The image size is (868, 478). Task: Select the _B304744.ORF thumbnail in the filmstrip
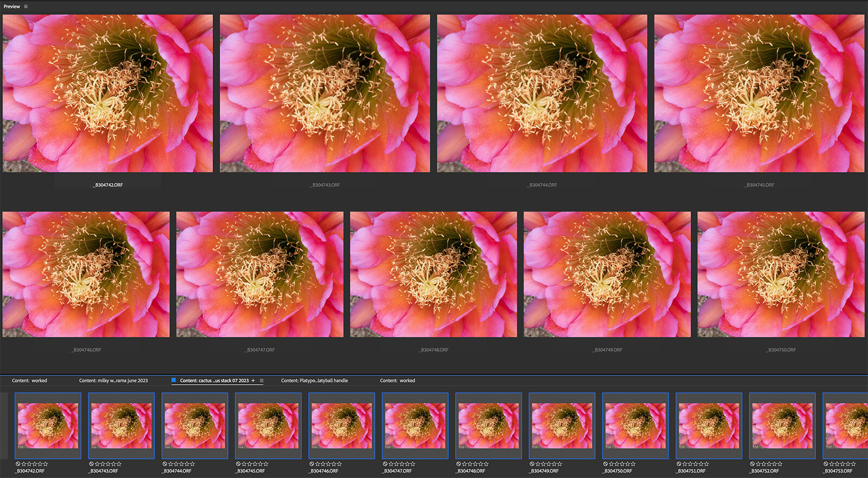(x=195, y=426)
